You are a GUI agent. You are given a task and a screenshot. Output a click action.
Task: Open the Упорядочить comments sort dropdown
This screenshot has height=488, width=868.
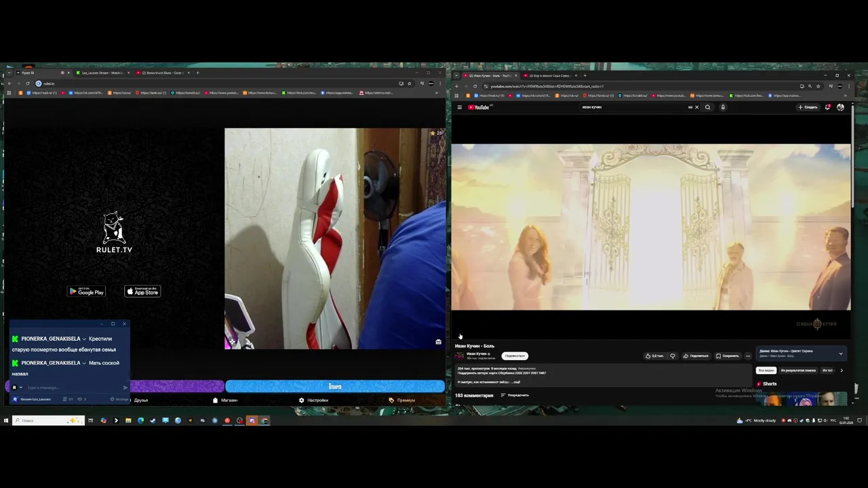pyautogui.click(x=515, y=395)
